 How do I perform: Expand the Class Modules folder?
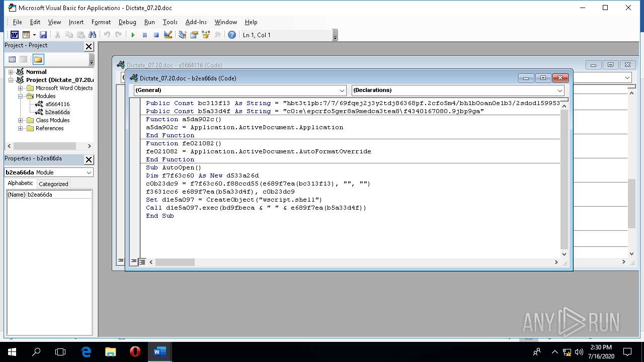coord(21,120)
